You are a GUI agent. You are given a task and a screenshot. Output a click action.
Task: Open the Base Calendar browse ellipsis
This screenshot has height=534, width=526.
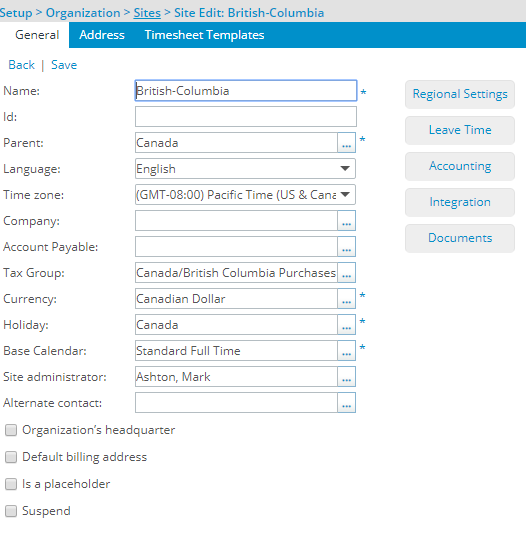pyautogui.click(x=346, y=350)
